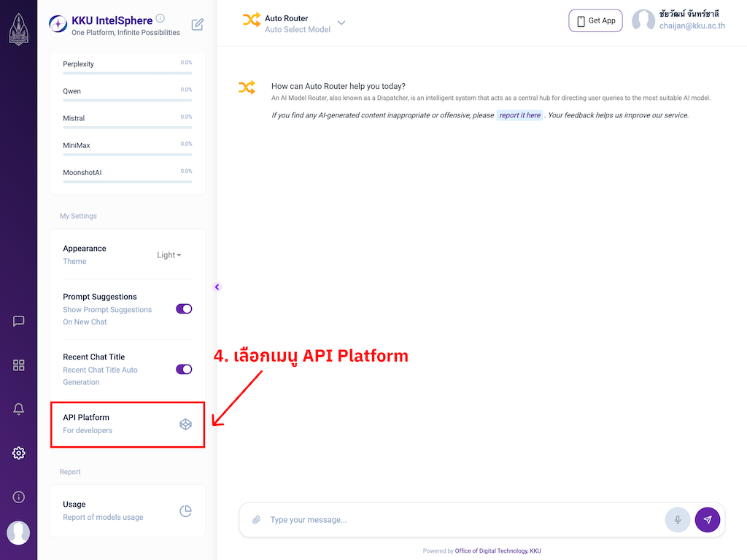Screen dimensions: 747x560
Task: Open notifications bell icon in the sidebar
Action: pyautogui.click(x=18, y=409)
